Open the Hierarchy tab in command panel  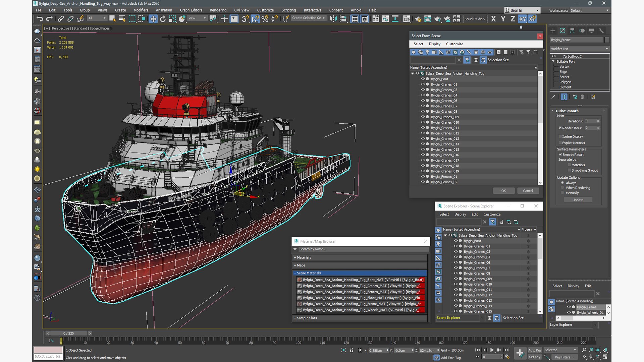pyautogui.click(x=572, y=31)
